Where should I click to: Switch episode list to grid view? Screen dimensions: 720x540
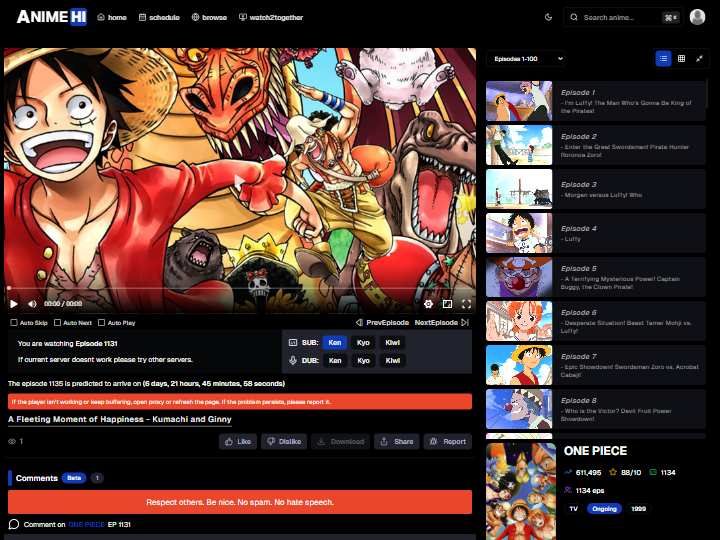click(x=681, y=59)
